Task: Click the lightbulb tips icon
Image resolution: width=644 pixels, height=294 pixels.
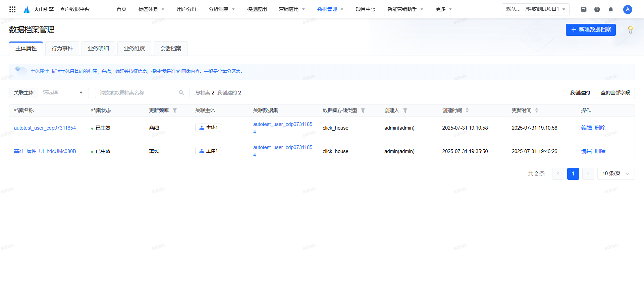Action: pyautogui.click(x=630, y=30)
